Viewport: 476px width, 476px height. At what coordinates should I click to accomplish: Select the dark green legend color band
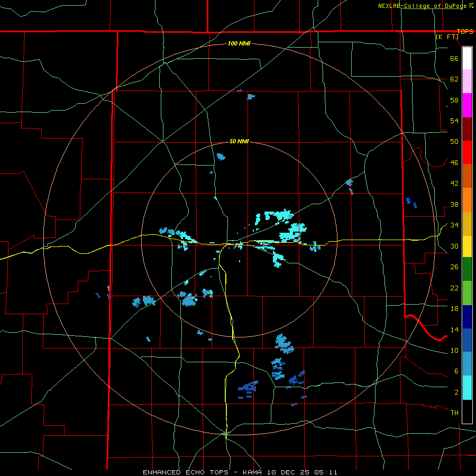pos(467,269)
